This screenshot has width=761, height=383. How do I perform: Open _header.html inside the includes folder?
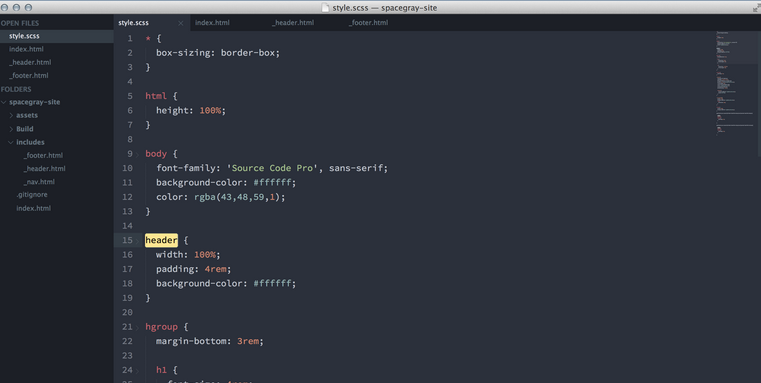point(44,168)
